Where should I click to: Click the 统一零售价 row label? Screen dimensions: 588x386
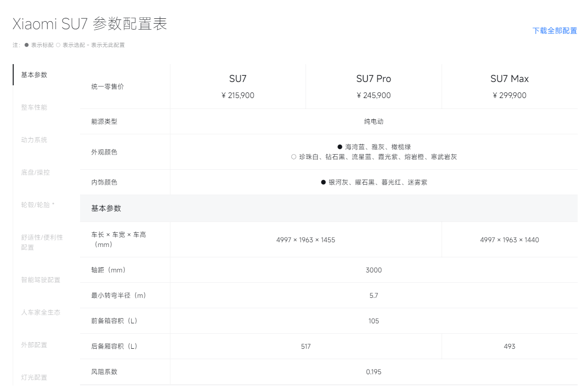click(x=108, y=87)
